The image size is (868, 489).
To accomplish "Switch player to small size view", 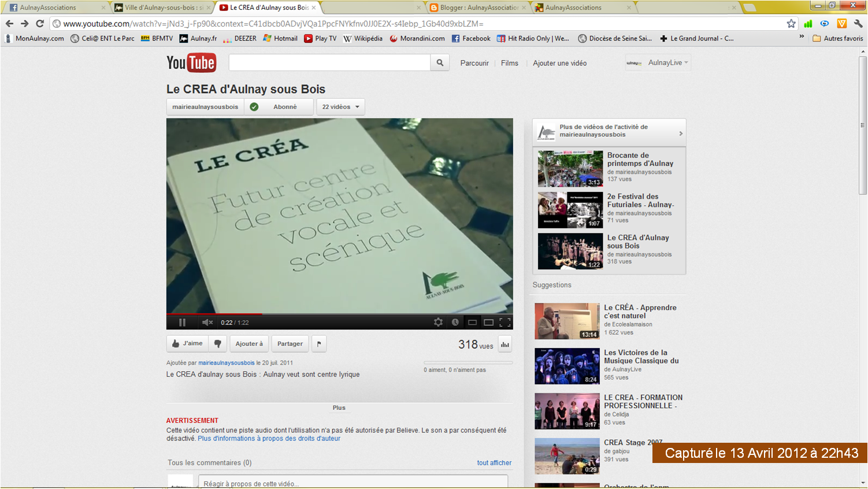I will pos(472,323).
